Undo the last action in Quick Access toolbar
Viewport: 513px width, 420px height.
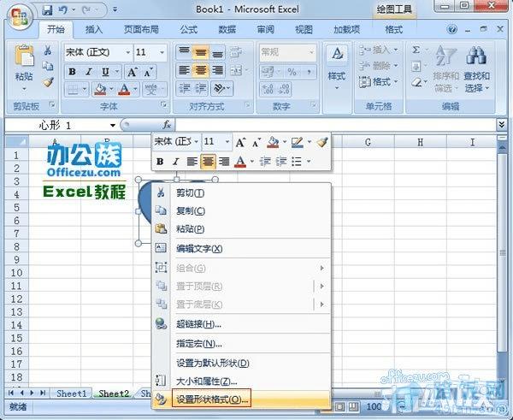[62, 10]
